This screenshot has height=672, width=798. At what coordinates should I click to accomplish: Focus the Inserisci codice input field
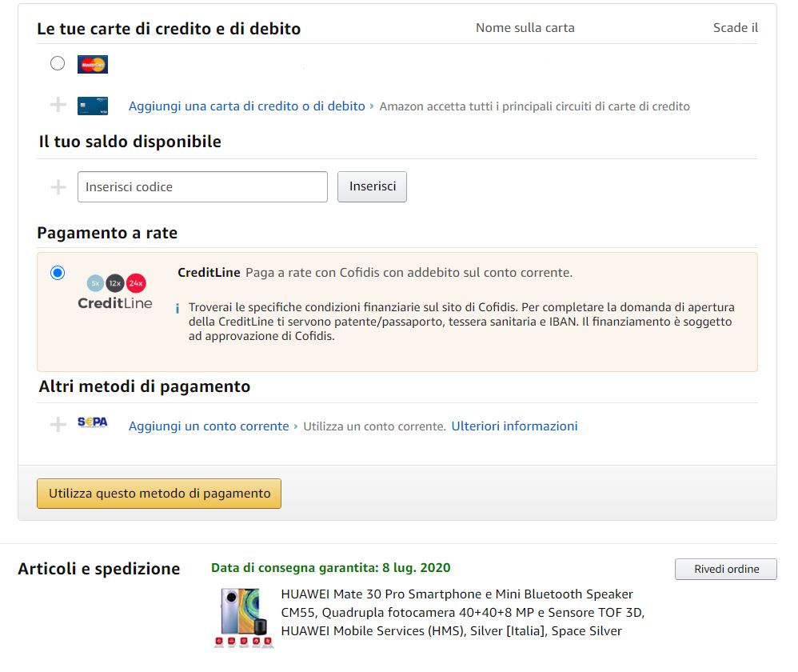click(202, 187)
